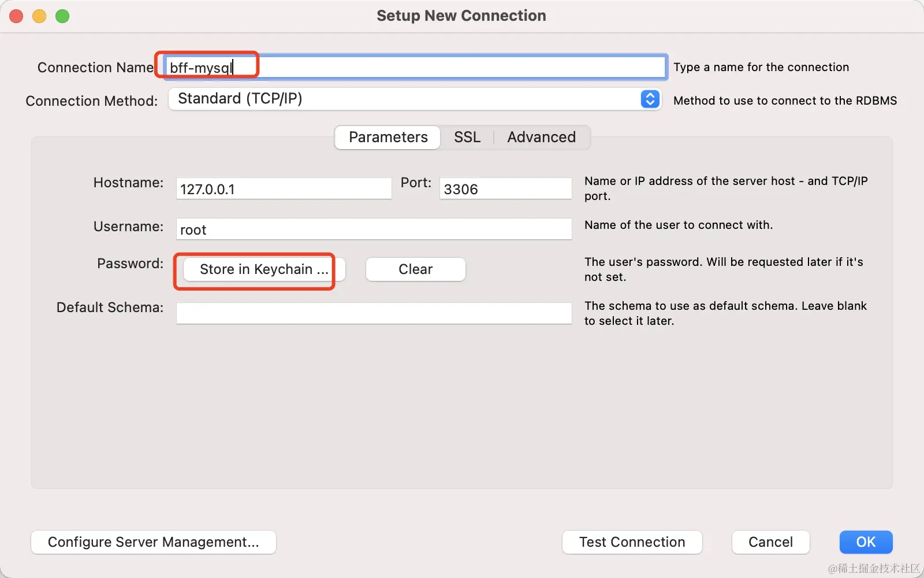Minimize the dialog with the yellow button
Screen dimensions: 924x578
tap(39, 16)
